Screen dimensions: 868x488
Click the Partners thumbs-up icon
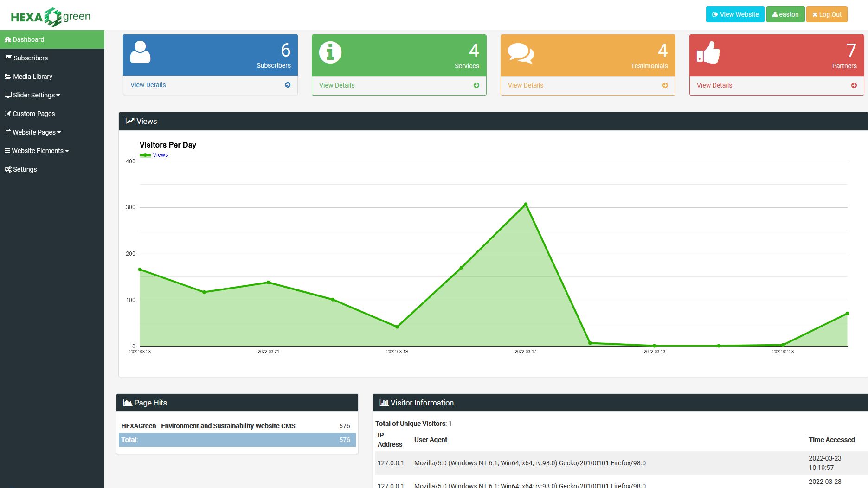(x=708, y=53)
